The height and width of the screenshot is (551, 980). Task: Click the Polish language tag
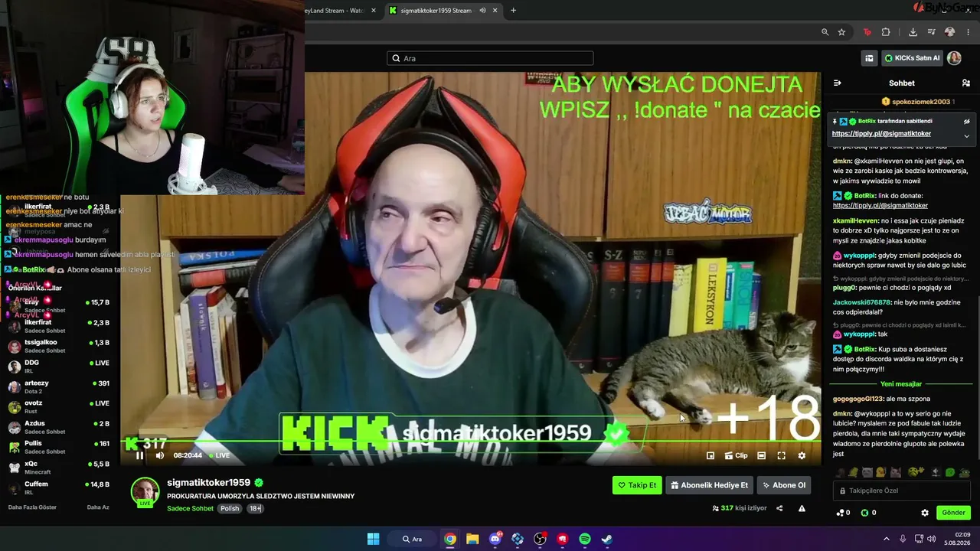point(230,508)
